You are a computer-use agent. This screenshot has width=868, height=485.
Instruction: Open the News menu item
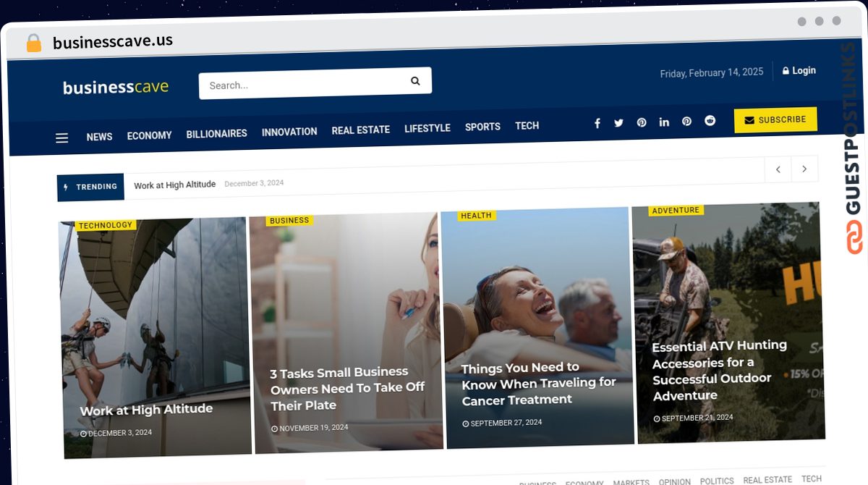(99, 137)
